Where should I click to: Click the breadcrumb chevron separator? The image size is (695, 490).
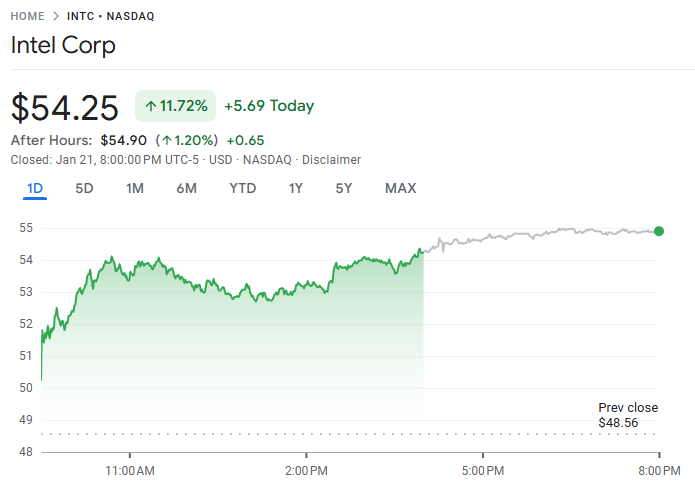[x=56, y=16]
